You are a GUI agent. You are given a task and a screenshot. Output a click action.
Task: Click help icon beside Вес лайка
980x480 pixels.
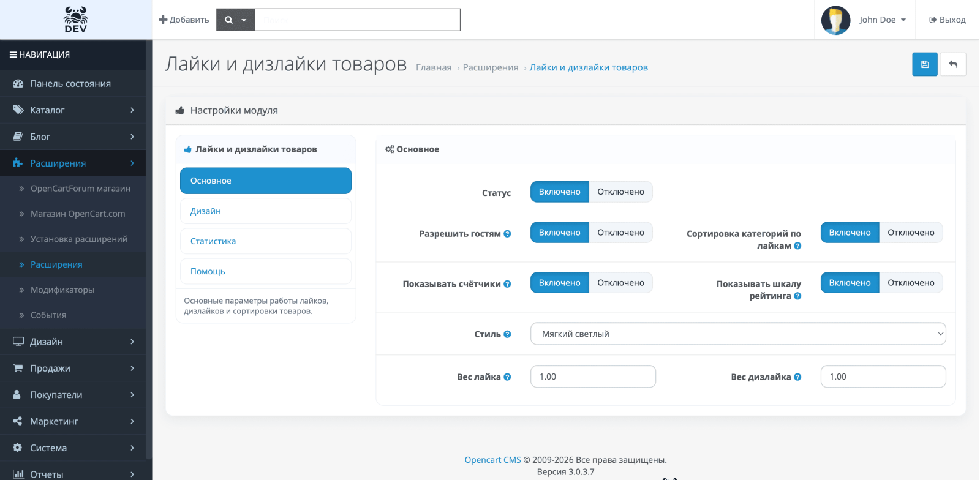507,377
